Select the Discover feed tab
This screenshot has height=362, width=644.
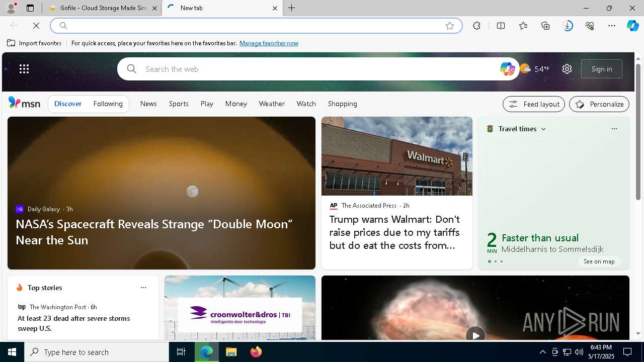pos(68,104)
